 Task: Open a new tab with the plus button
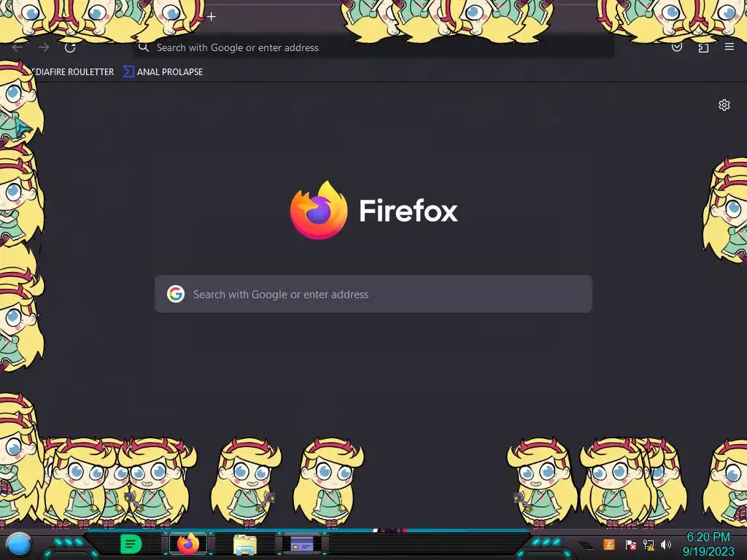tap(211, 17)
